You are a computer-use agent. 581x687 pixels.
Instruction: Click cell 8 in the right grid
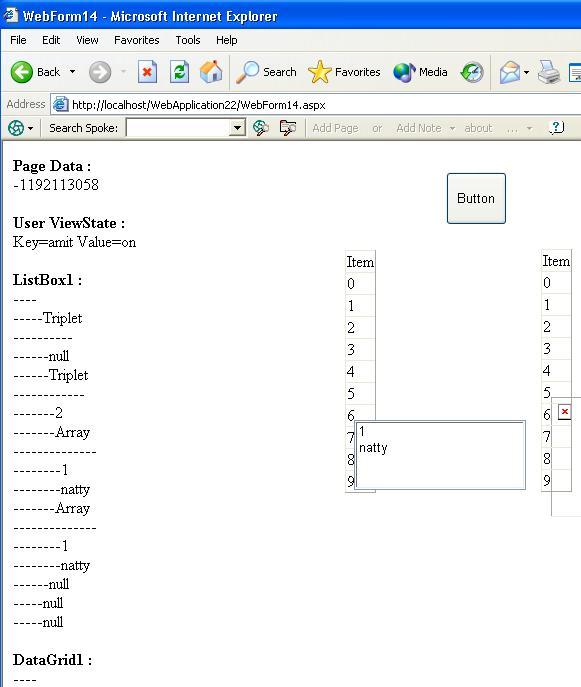pyautogui.click(x=556, y=459)
